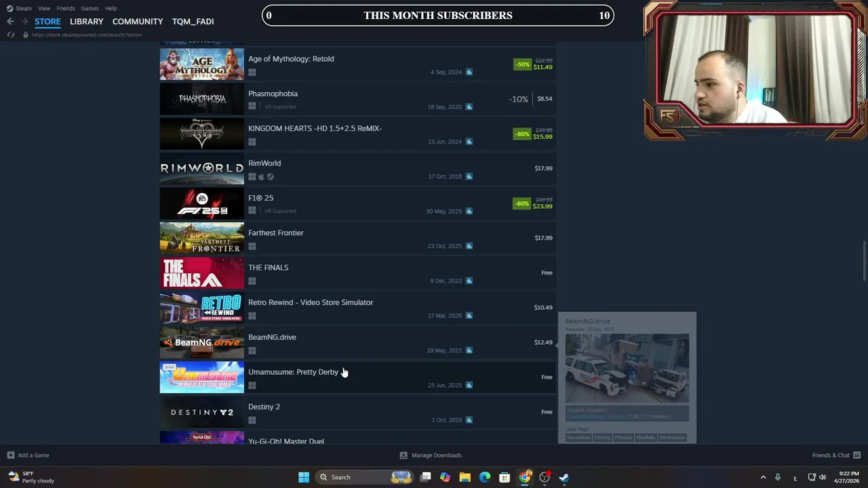Click the $10.49 price for Retro Rewind

click(x=543, y=308)
